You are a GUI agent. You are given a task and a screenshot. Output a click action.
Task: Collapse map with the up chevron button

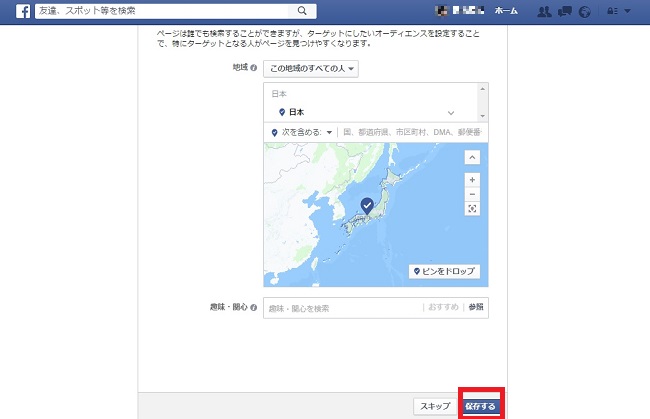[472, 157]
